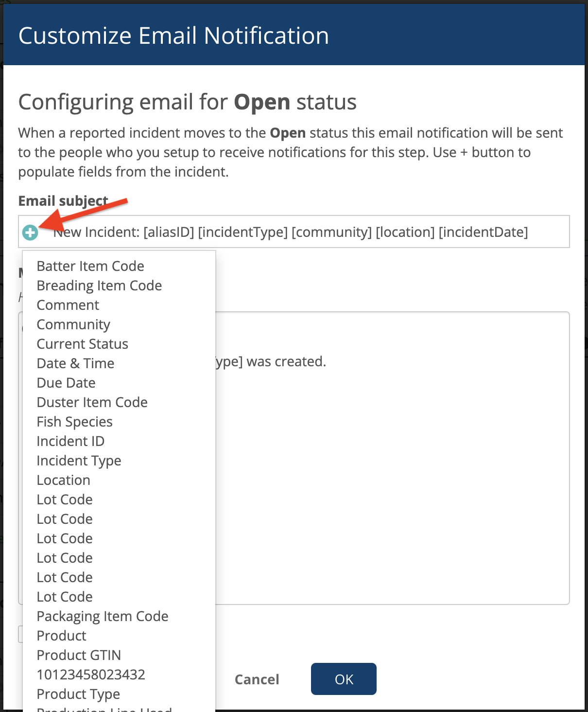Viewport: 588px width, 712px height.
Task: Insert the Current Status field
Action: point(83,344)
